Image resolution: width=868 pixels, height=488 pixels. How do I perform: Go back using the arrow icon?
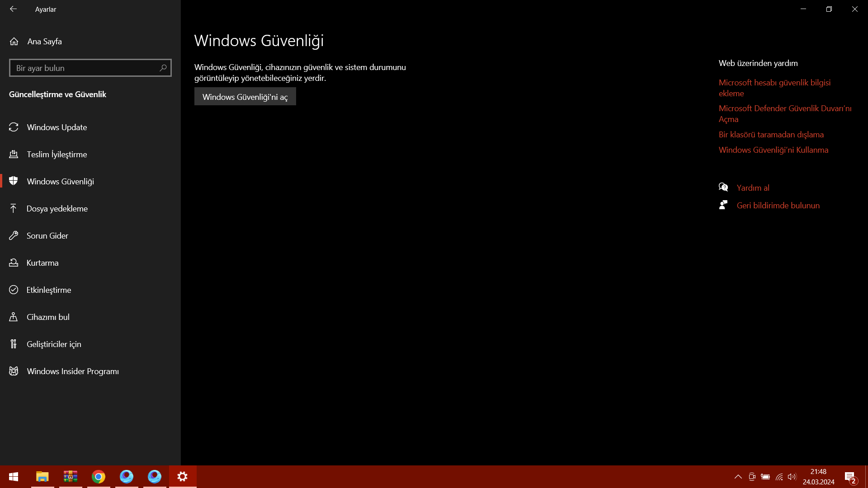[14, 9]
